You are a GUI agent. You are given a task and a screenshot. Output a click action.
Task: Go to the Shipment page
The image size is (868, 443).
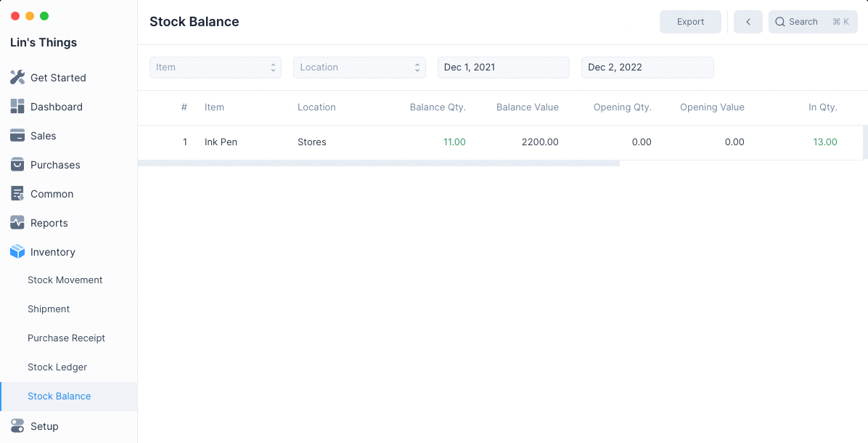(x=49, y=309)
